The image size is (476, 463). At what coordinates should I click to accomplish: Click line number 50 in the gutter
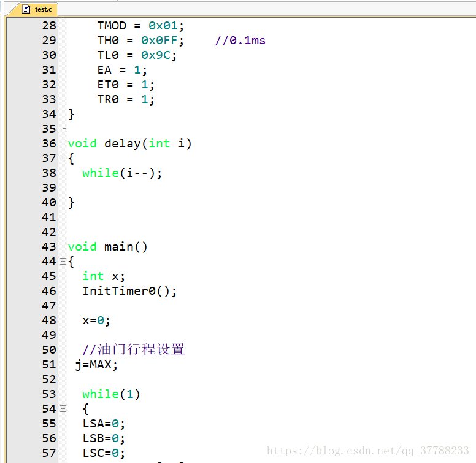click(x=49, y=350)
